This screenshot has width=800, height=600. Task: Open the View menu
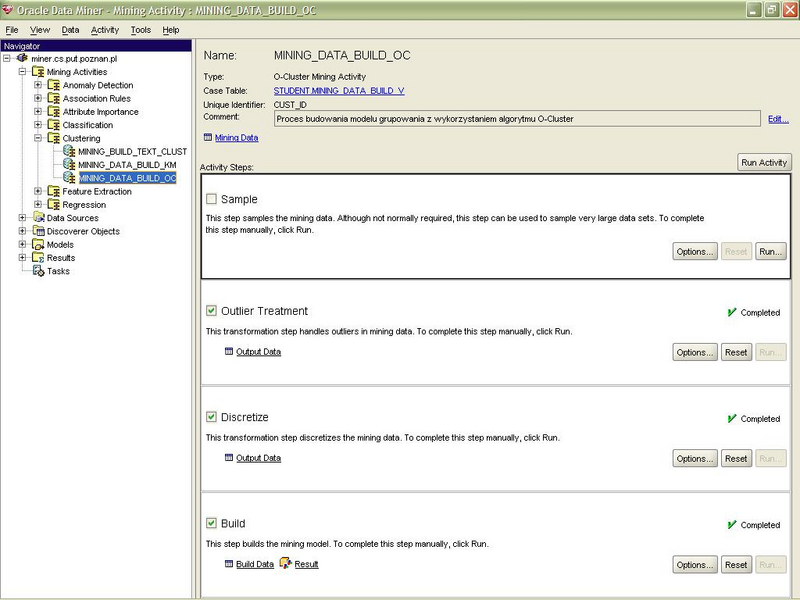tap(40, 30)
